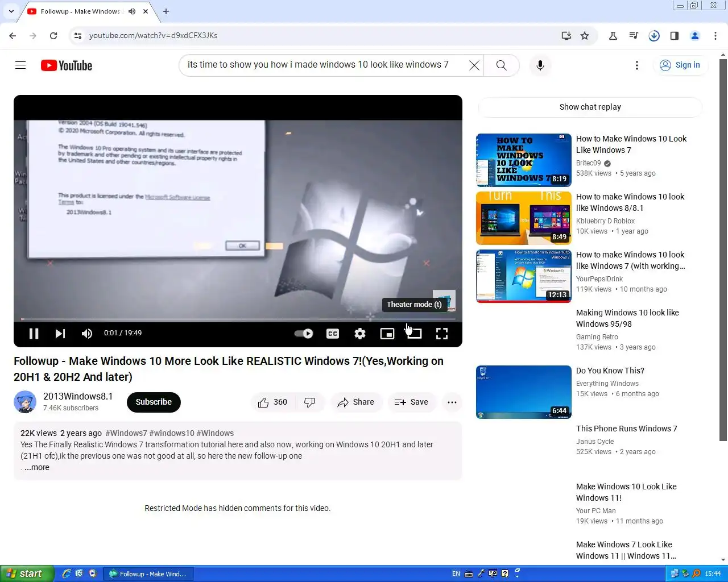Open the #Windows7 hashtag
728x582 pixels.
click(126, 433)
